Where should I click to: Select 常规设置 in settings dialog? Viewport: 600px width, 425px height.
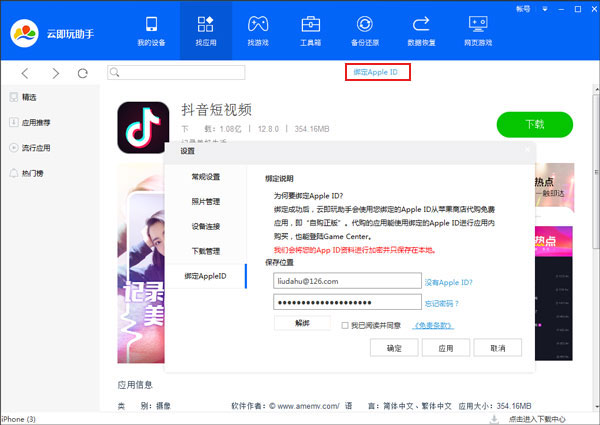coord(206,177)
